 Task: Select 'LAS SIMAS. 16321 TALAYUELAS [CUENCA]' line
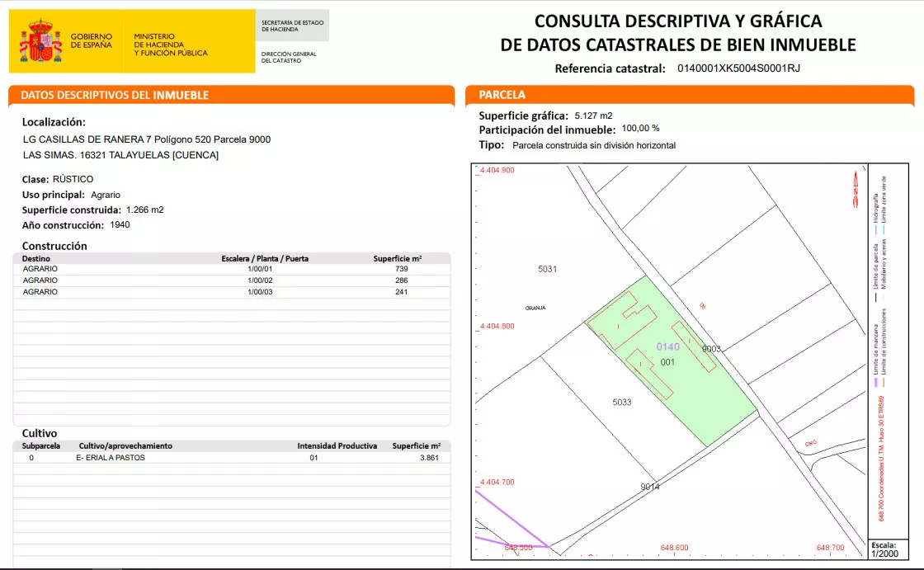click(x=120, y=155)
